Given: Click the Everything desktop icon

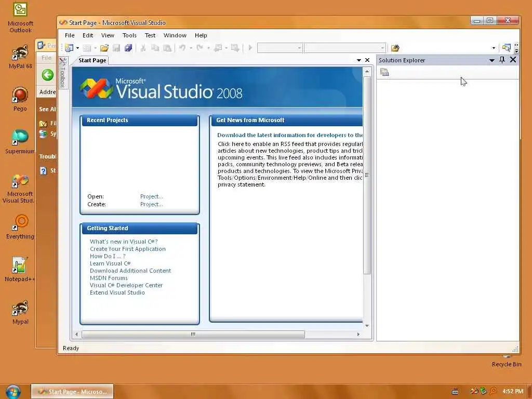Looking at the screenshot, I should click(20, 227).
